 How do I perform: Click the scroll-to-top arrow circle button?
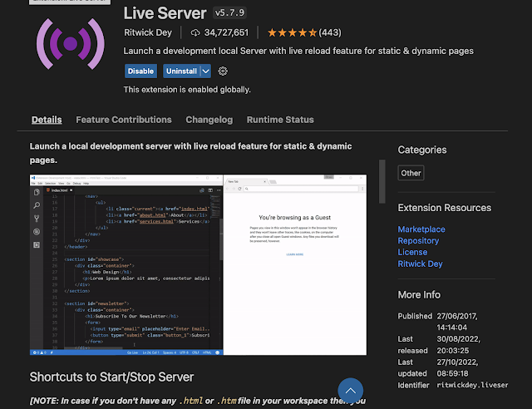tap(351, 391)
